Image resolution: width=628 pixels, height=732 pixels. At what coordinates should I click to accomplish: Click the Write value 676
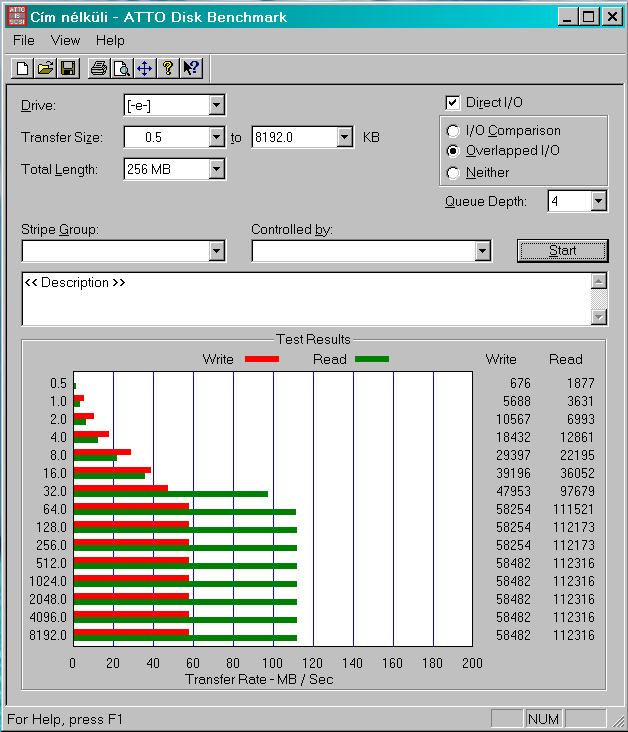520,383
